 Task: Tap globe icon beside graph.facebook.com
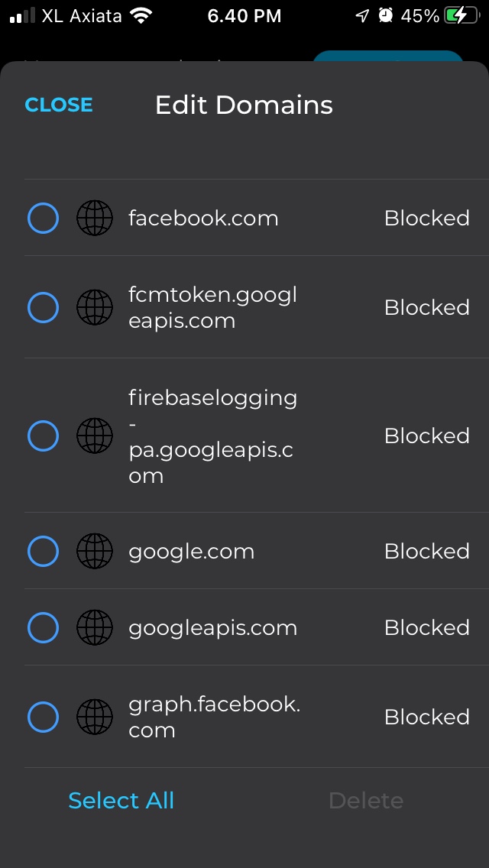coord(95,717)
